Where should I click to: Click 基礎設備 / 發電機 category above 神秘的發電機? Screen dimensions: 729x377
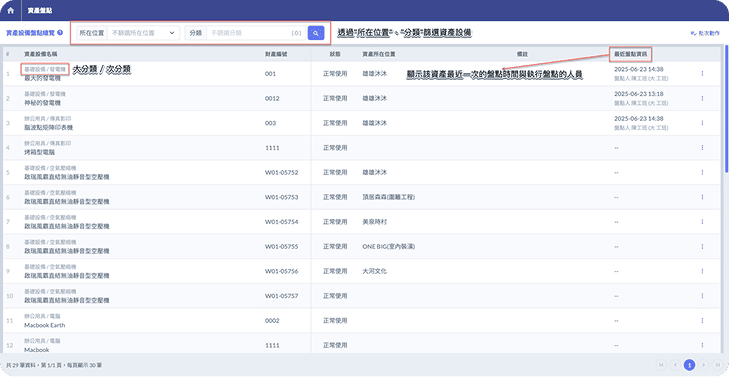pyautogui.click(x=45, y=94)
